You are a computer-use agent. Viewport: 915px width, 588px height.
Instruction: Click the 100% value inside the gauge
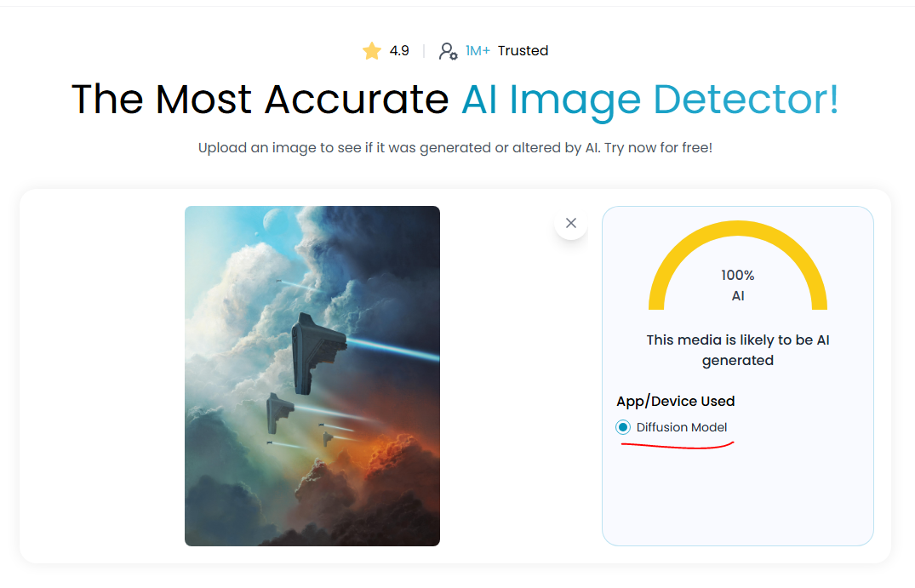(738, 276)
